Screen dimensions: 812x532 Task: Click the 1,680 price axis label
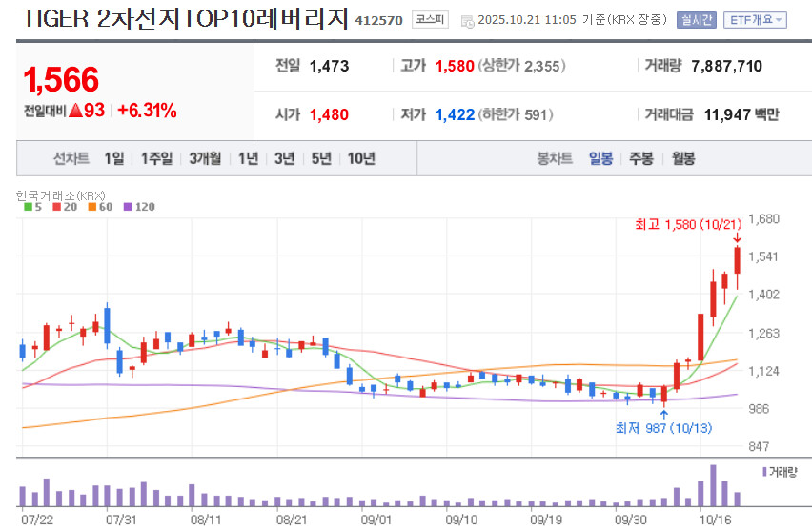[x=763, y=219]
